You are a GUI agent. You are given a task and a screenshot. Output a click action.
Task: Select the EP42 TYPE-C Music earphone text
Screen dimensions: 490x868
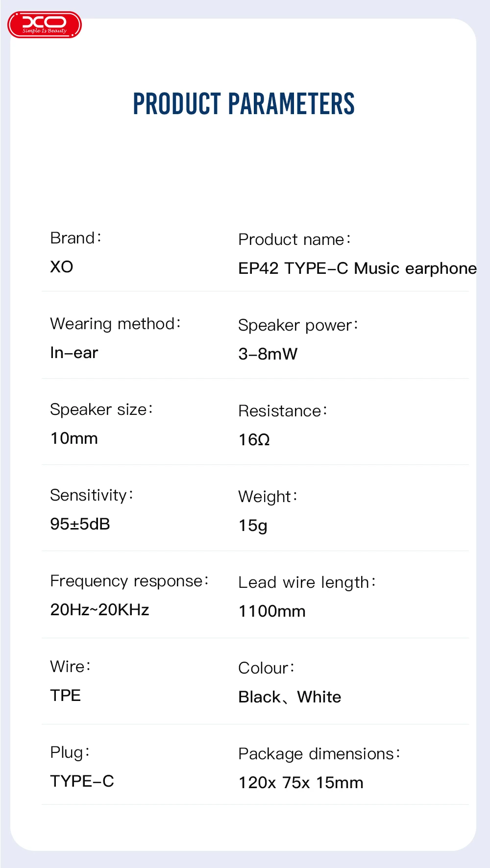[357, 268]
